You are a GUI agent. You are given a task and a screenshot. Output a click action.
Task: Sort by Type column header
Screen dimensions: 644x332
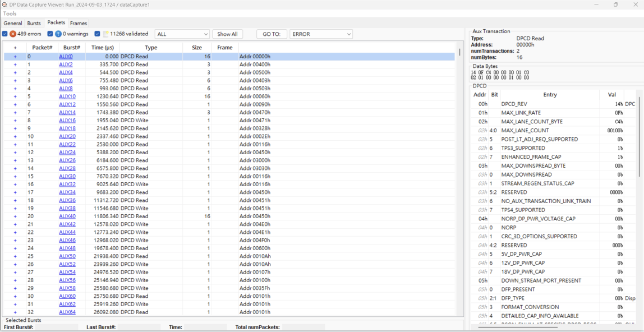point(151,48)
